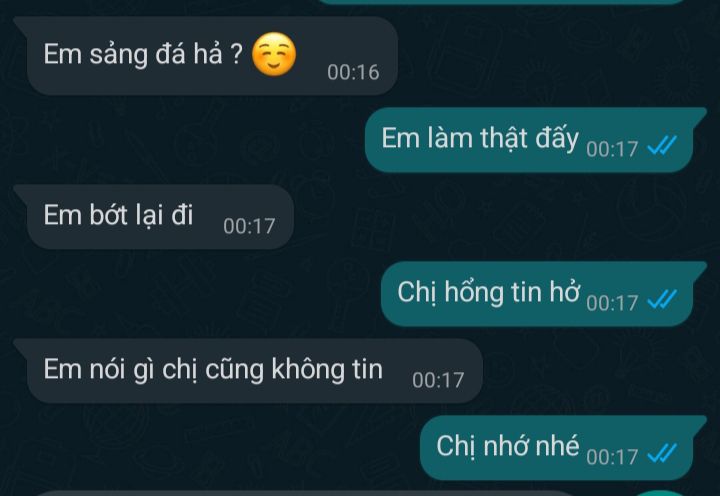Tap the 'Em bớt lại đi' received message
The width and height of the screenshot is (720, 496).
[154, 217]
